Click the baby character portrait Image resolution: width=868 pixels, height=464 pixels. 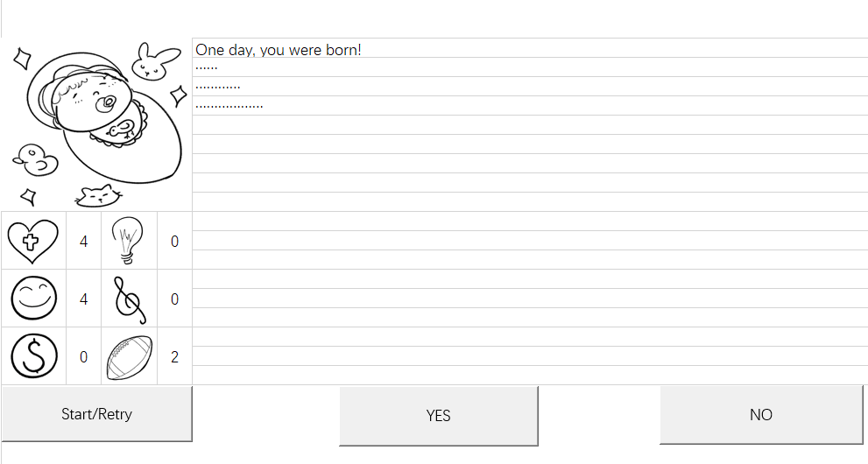[104, 117]
